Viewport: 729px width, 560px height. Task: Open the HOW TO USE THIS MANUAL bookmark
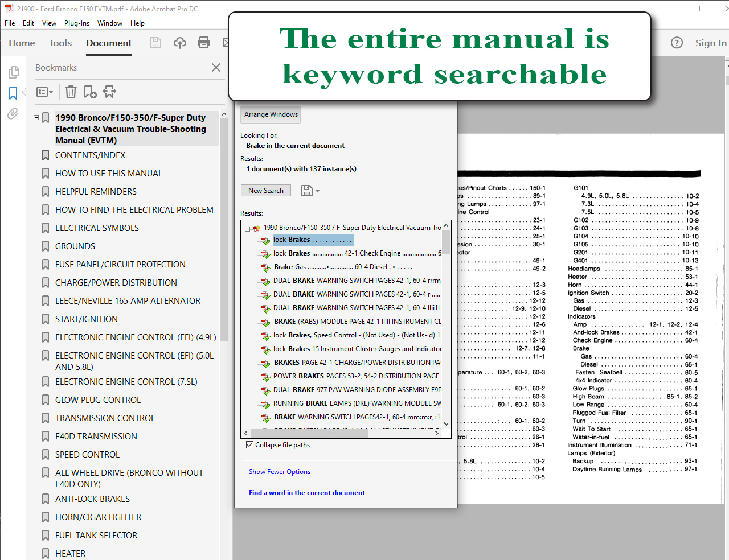[x=108, y=174]
